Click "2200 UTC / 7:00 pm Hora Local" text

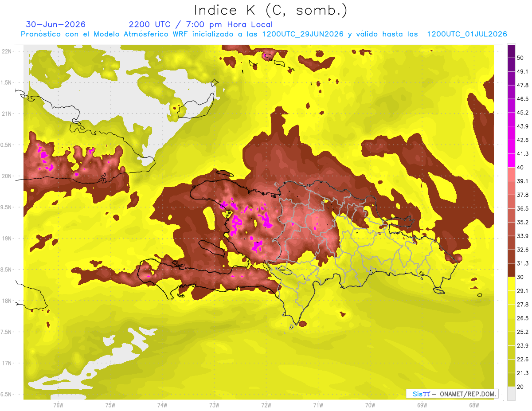[x=201, y=24]
